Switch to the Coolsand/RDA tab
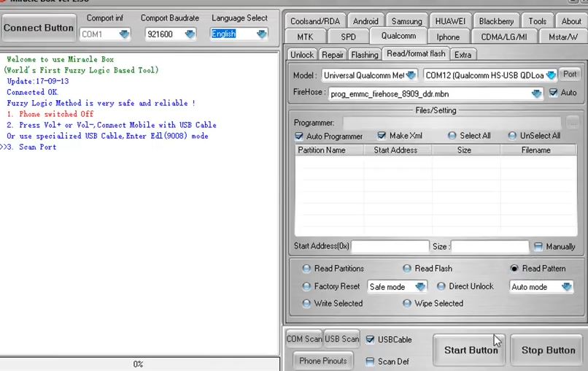Screen dimensions: 588x371 pos(315,21)
